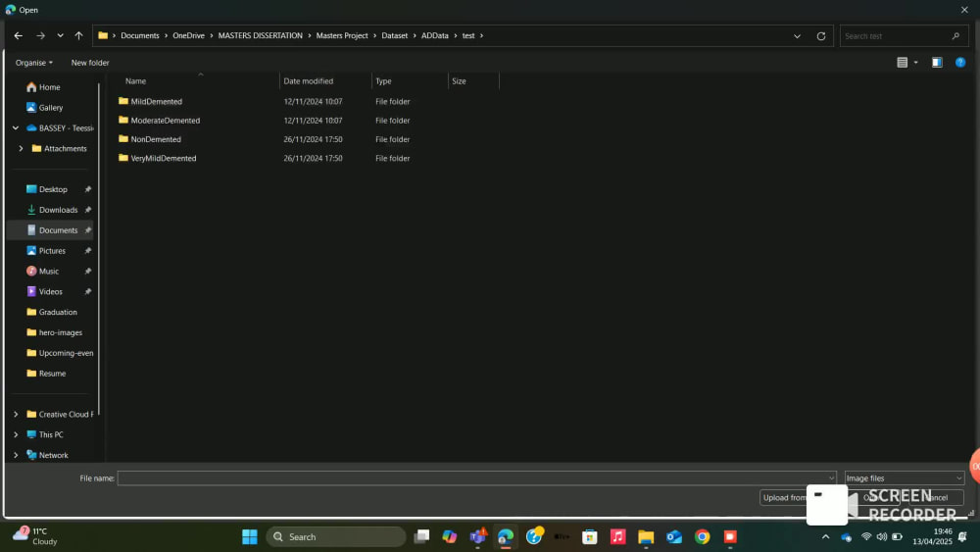
Task: Select the ModerateDemented folder
Action: (166, 120)
